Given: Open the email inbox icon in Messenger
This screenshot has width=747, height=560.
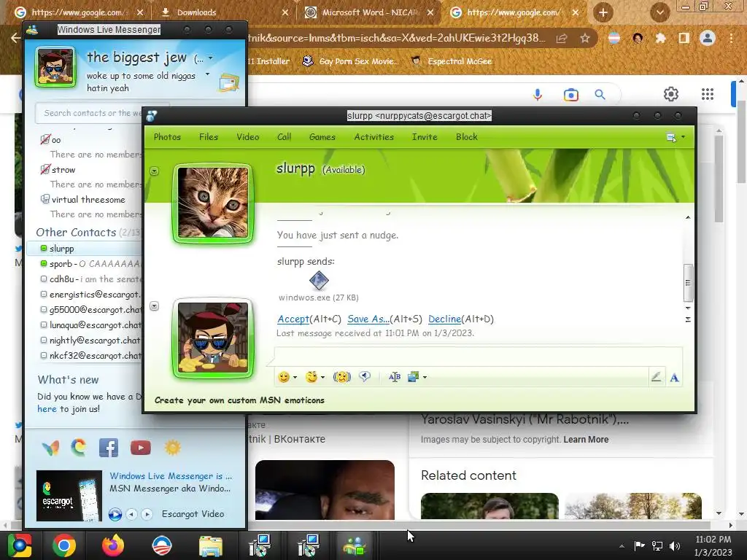Looking at the screenshot, I should tap(229, 83).
